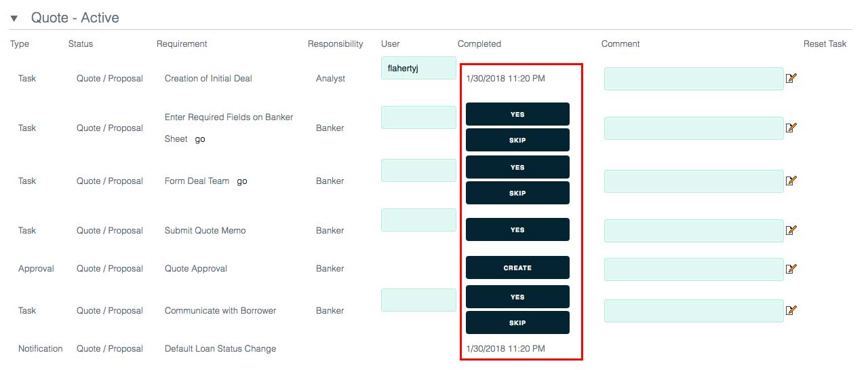This screenshot has height=370, width=868.
Task: Click the Analyst responsibility cell
Action: (331, 78)
